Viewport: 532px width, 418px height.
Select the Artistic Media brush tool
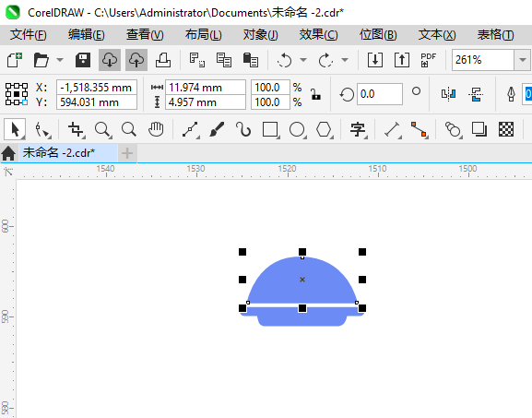click(x=217, y=129)
